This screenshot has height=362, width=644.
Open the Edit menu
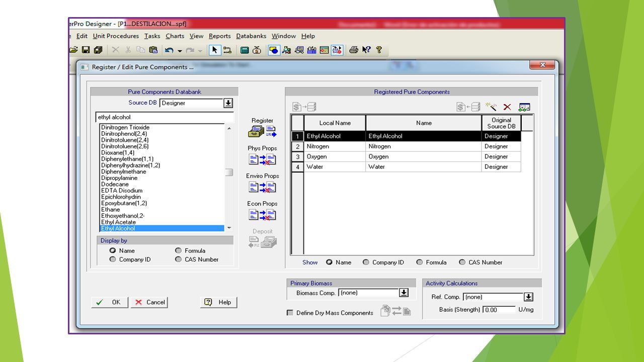click(x=82, y=36)
